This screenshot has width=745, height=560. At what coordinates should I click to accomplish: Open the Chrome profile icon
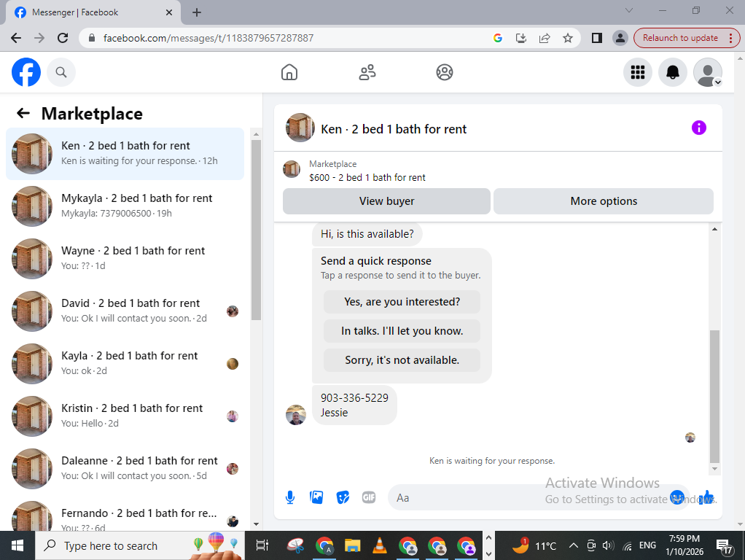(620, 38)
